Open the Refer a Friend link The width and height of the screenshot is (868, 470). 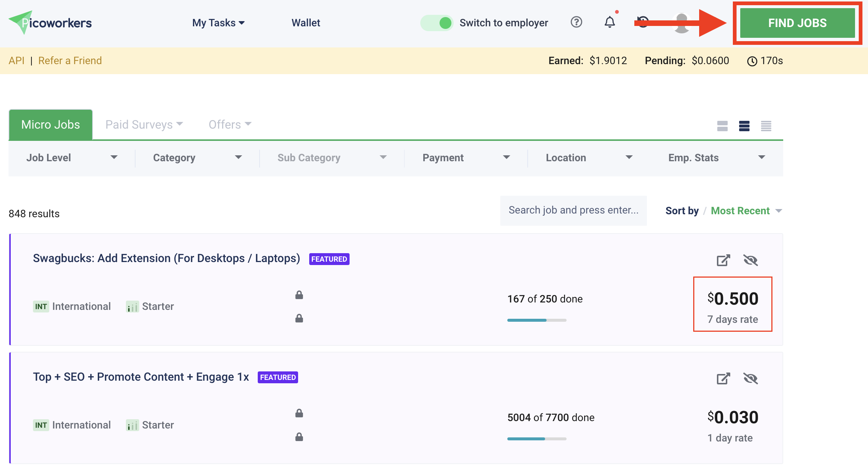pyautogui.click(x=70, y=60)
